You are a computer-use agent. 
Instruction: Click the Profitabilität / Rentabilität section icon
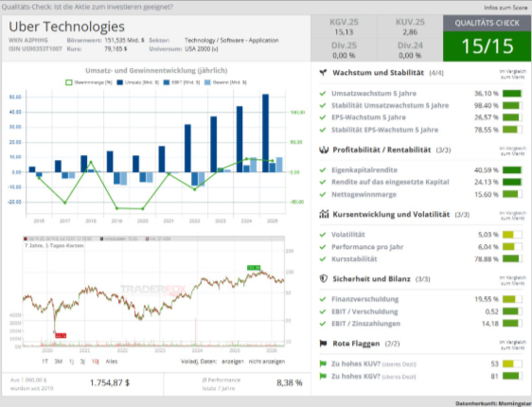pos(324,150)
